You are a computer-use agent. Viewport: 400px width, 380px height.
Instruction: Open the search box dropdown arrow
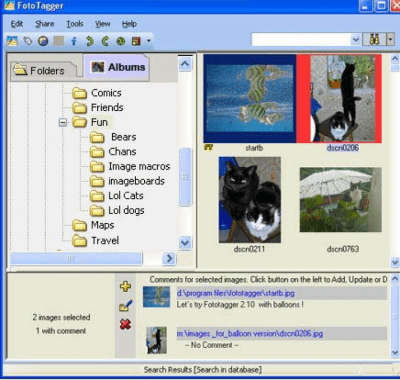point(356,40)
